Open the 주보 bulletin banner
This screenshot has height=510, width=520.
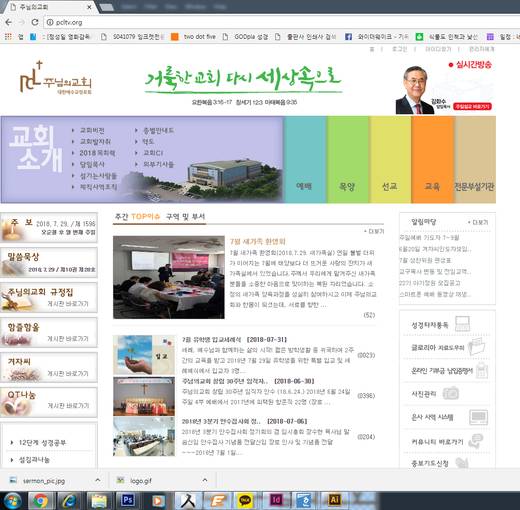[49, 227]
